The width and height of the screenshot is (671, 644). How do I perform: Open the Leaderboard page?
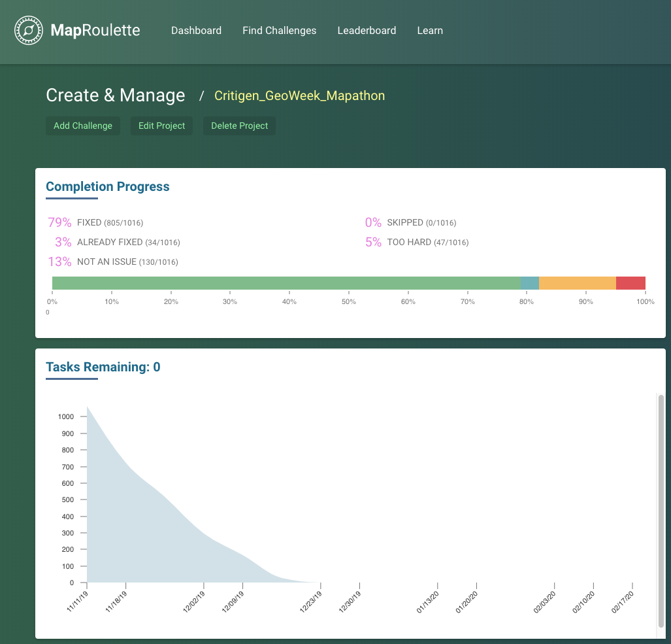point(367,30)
